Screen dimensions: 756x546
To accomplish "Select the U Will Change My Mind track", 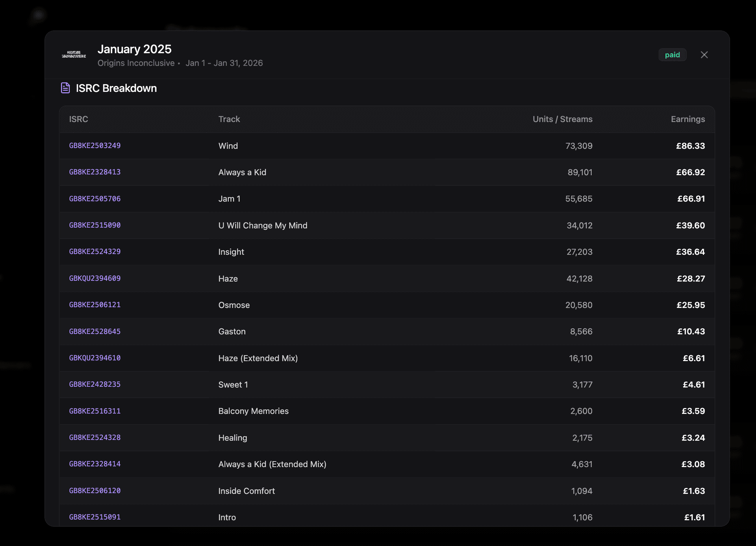I will coord(263,225).
